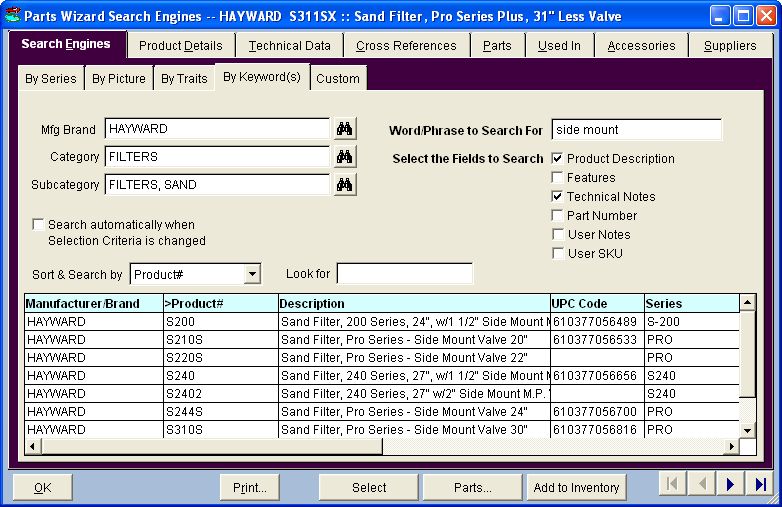Click the Series column header
This screenshot has width=782, height=507.
692,303
